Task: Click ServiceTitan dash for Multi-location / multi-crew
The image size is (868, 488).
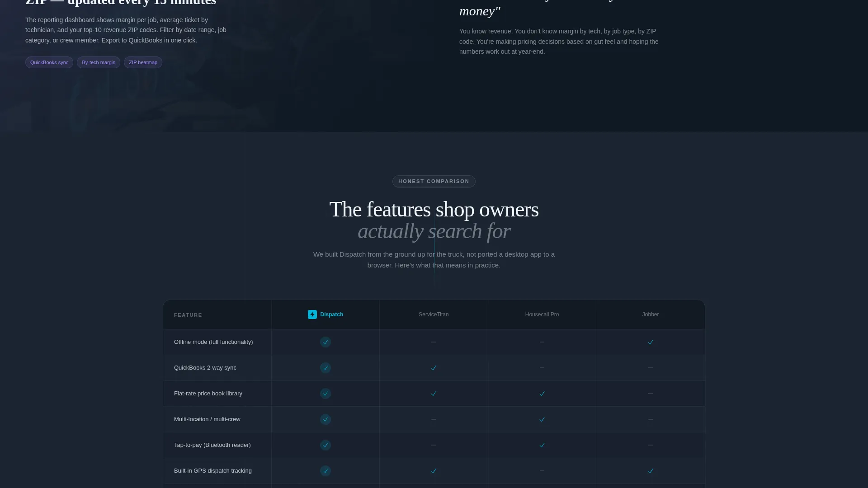Action: point(434,419)
